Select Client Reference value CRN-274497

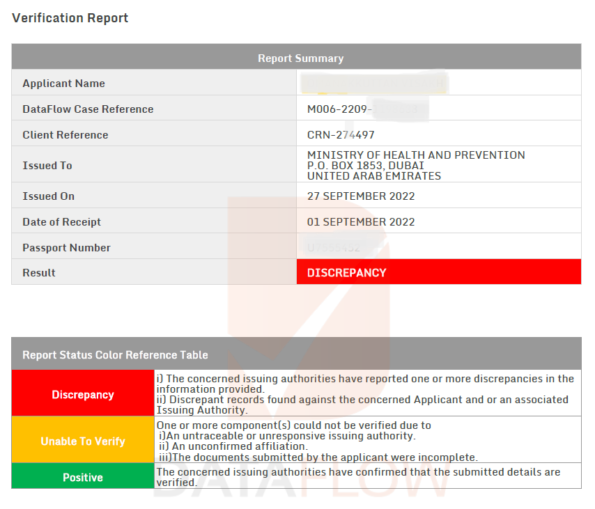tap(341, 135)
